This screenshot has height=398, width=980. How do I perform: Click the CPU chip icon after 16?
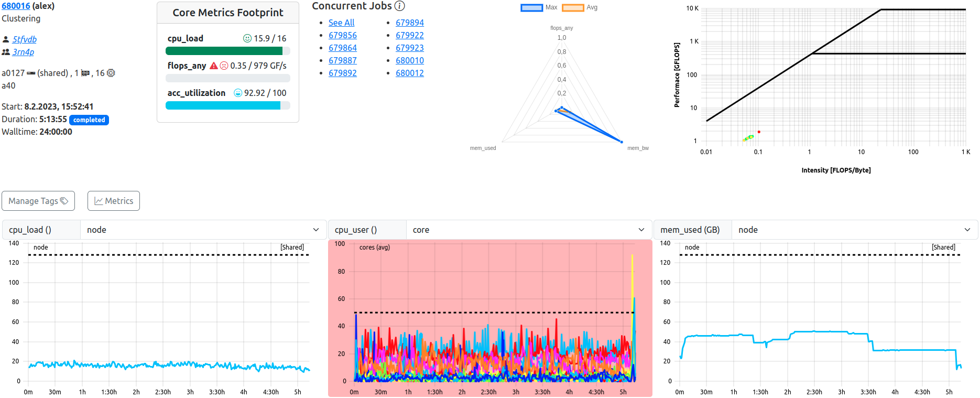[111, 73]
